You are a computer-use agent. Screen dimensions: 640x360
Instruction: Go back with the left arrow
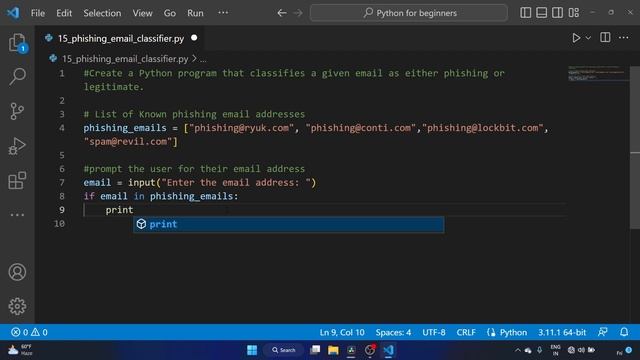[x=282, y=13]
